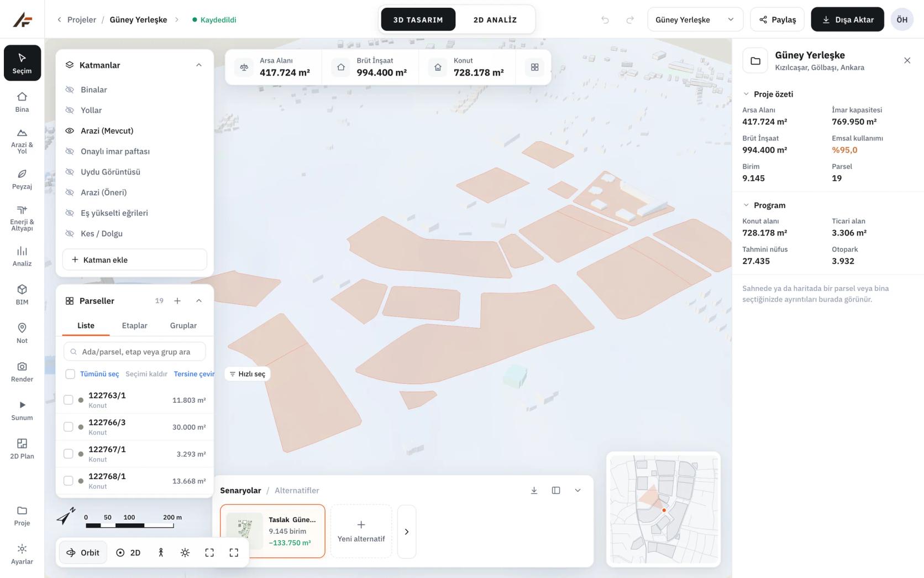
Task: Open the Peyzaj landscape tool
Action: [22, 179]
